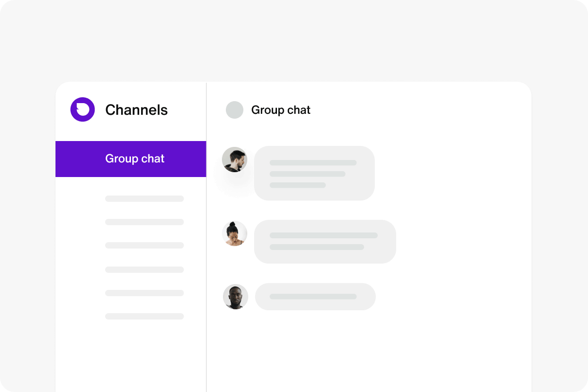Click divider between sidebar and chat

point(206,237)
